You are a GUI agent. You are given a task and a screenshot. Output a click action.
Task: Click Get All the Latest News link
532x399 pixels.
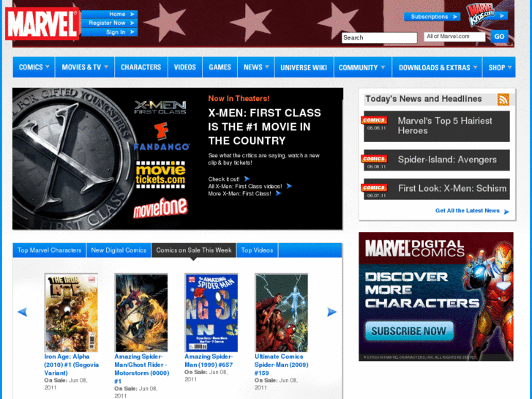click(x=467, y=211)
